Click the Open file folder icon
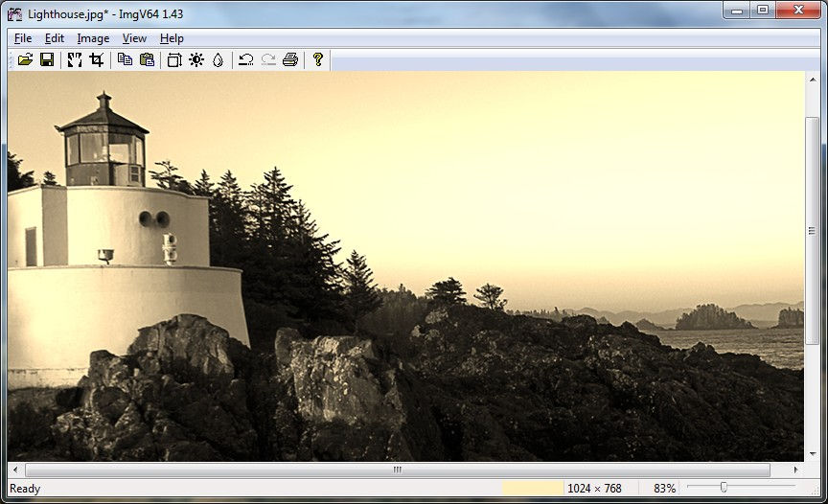Viewport: 828px width, 504px height. tap(25, 59)
